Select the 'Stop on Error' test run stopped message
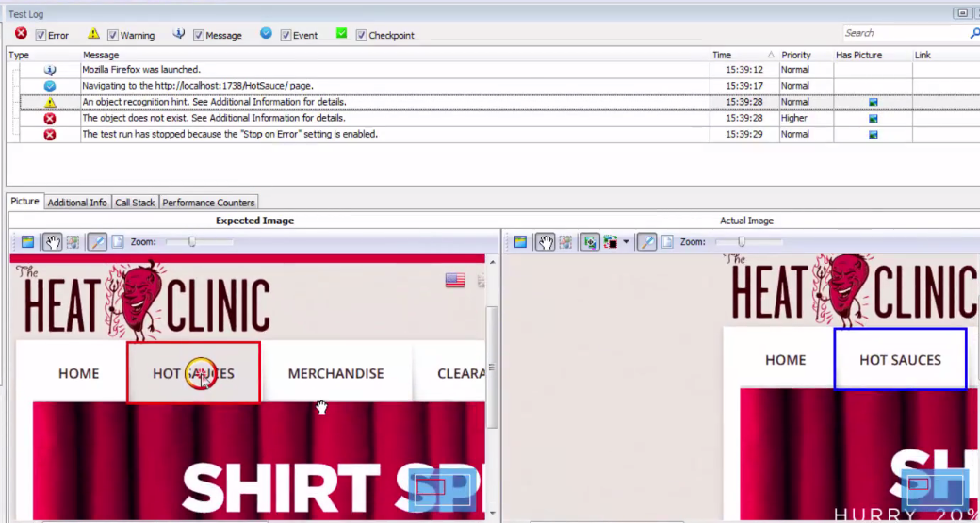Image resolution: width=980 pixels, height=523 pixels. coord(230,135)
